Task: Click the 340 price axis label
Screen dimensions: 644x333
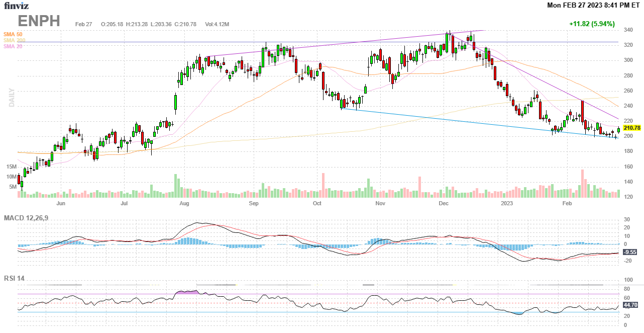Action: 628,30
